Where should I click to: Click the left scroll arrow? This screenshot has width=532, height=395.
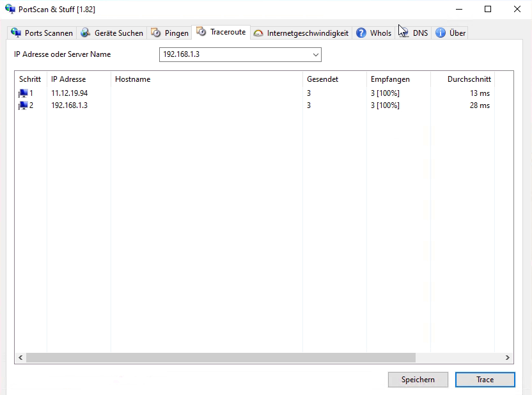[x=20, y=358]
